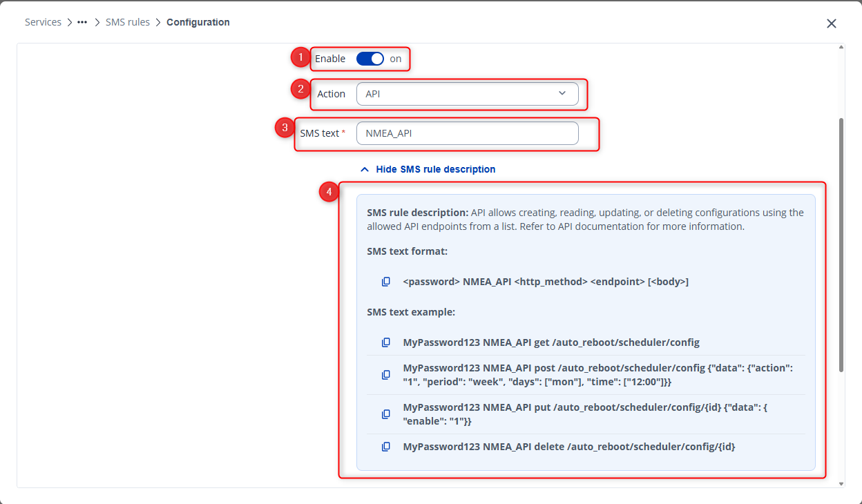The image size is (862, 504).
Task: Click the password NMEA_API format text
Action: [x=546, y=282]
